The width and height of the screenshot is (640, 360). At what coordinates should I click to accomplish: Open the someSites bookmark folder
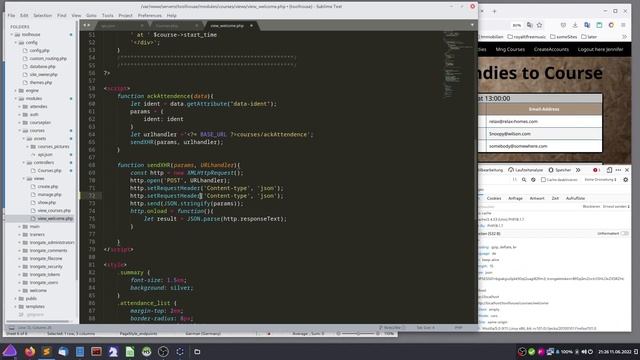click(563, 37)
